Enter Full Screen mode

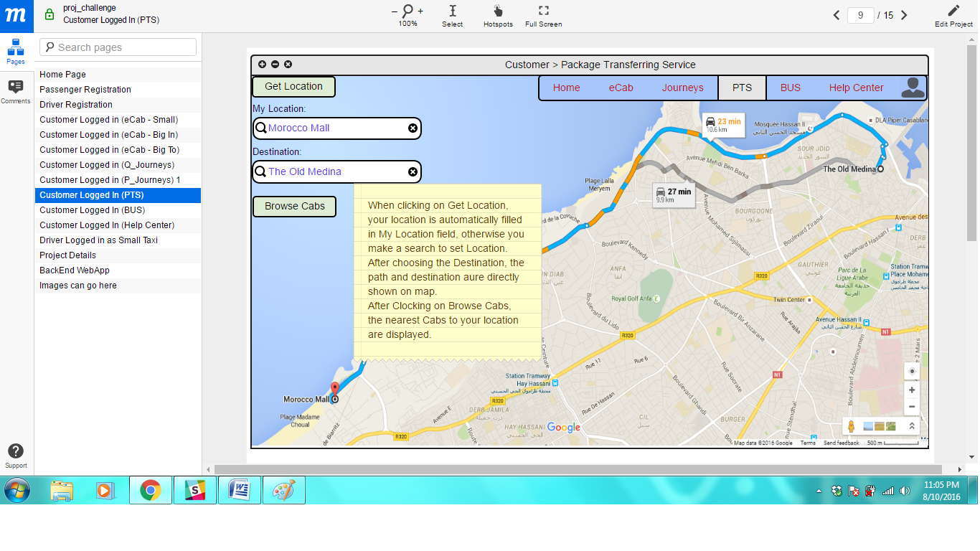point(543,16)
